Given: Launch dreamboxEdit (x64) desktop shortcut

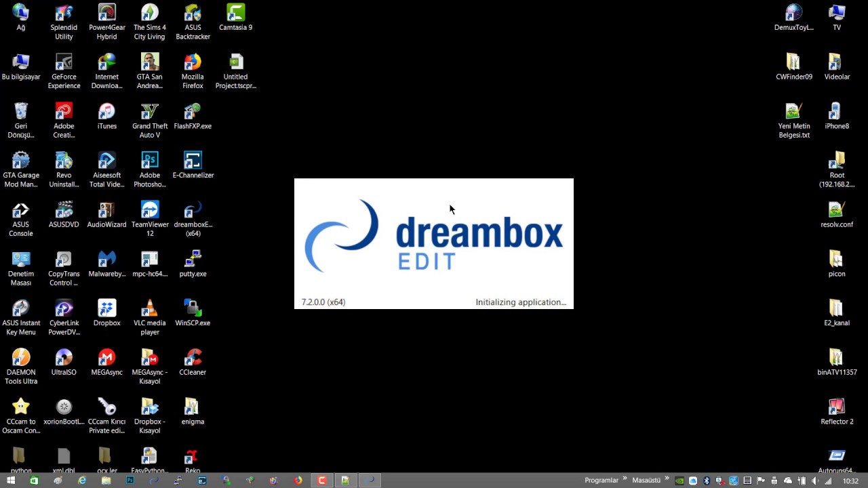Looking at the screenshot, I should click(x=193, y=218).
